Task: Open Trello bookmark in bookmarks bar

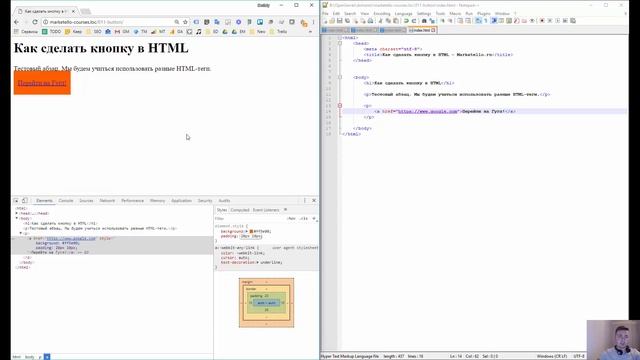Action: [x=279, y=31]
